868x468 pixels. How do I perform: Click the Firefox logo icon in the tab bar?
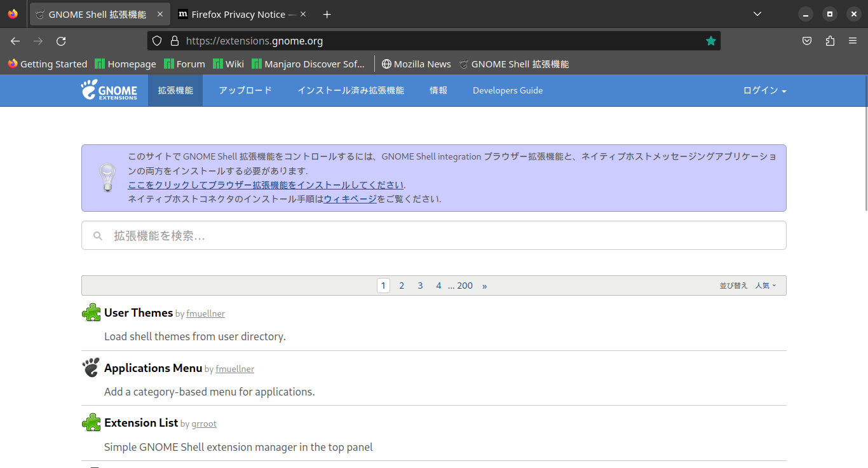(13, 14)
